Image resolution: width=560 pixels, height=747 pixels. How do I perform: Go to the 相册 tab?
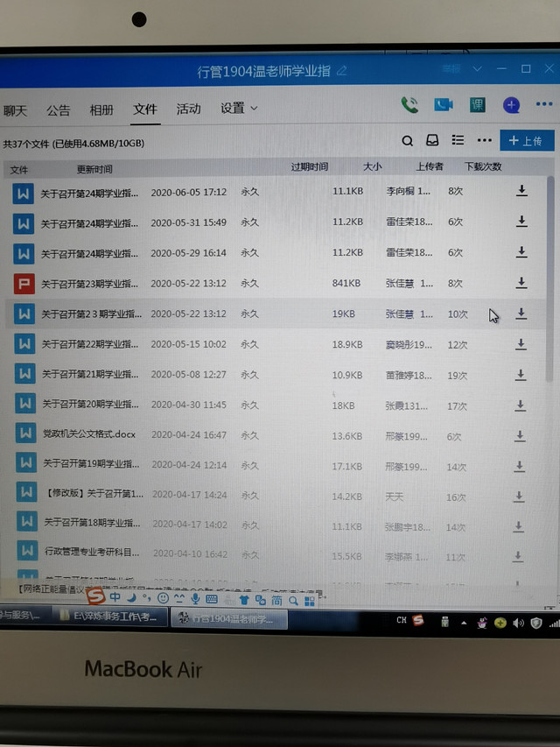tap(101, 109)
